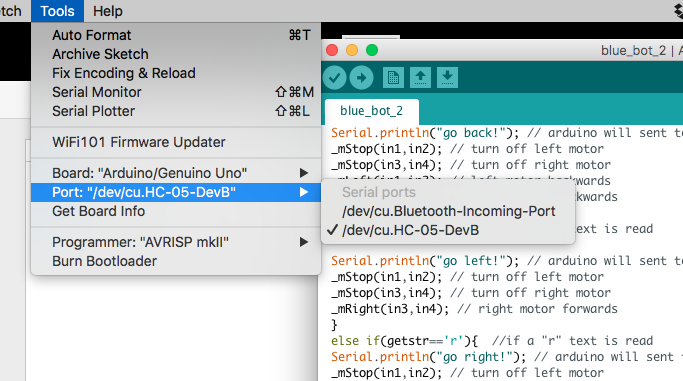683x381 pixels.
Task: Minimize the window with the yellow button
Action: pyautogui.click(x=352, y=51)
